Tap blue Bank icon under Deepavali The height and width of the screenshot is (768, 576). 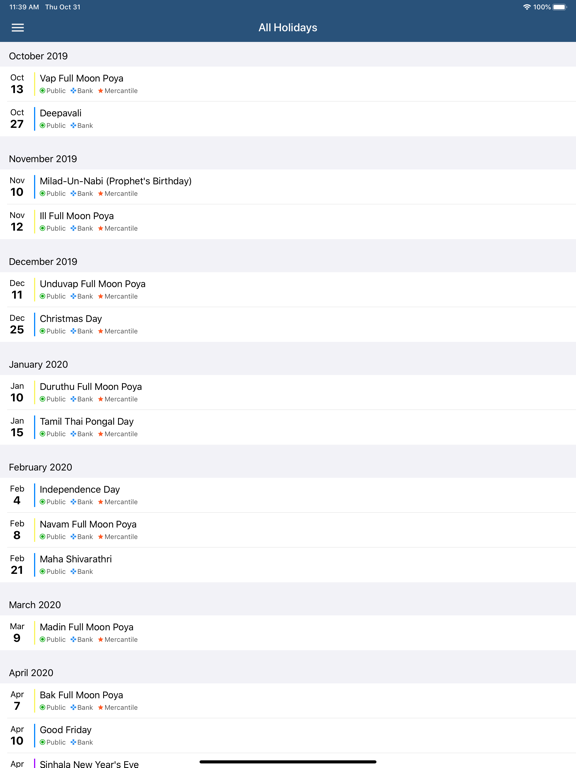click(73, 125)
